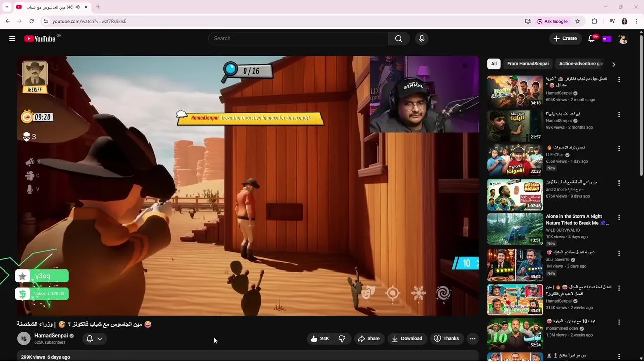
Task: Open 13:51 storm camping video thumbnail
Action: (515, 229)
